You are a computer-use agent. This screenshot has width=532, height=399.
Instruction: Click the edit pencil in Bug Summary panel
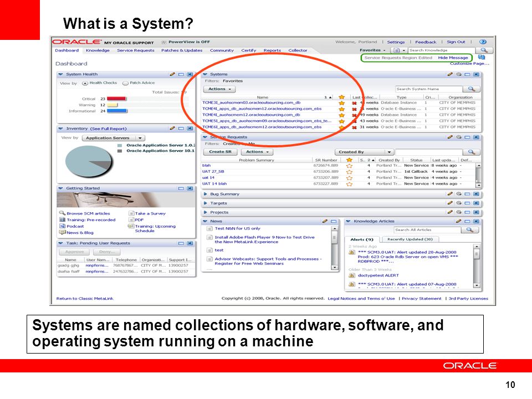(450, 194)
